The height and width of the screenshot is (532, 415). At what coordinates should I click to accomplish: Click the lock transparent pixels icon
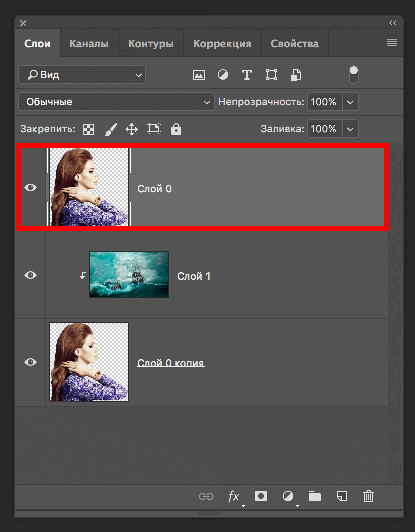click(x=88, y=129)
